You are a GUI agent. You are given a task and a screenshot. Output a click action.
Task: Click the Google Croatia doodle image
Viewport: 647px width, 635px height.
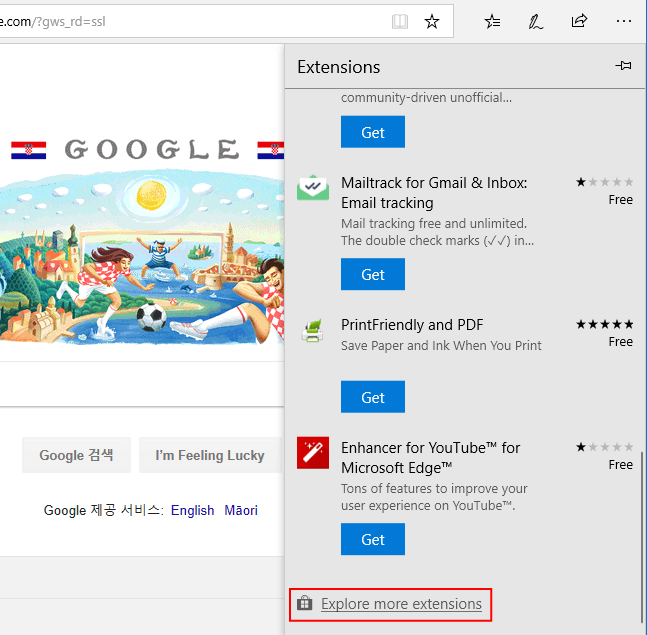coord(142,241)
